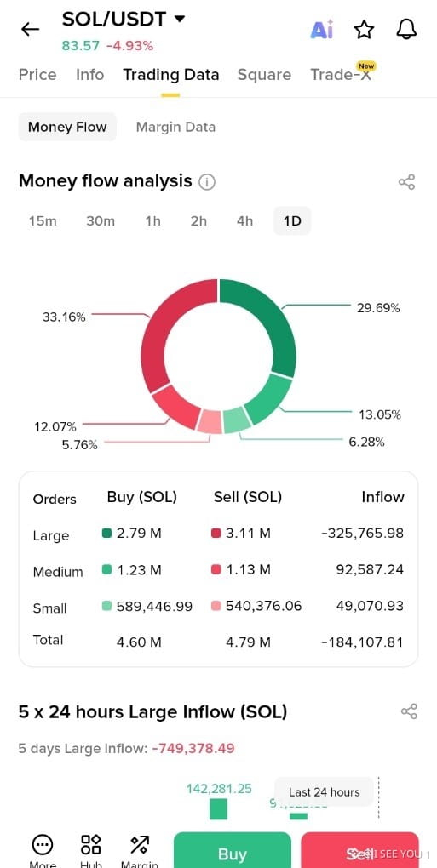437x868 pixels.
Task: Expand the SOL/USDT pair dropdown
Action: [x=179, y=19]
